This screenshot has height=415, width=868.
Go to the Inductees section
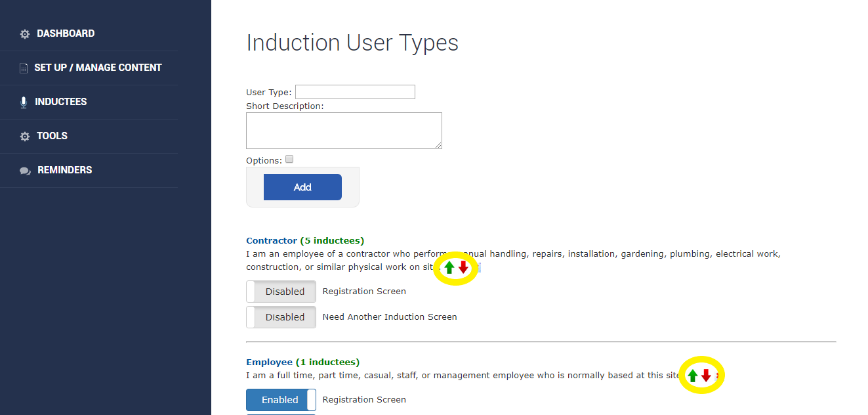tap(60, 102)
